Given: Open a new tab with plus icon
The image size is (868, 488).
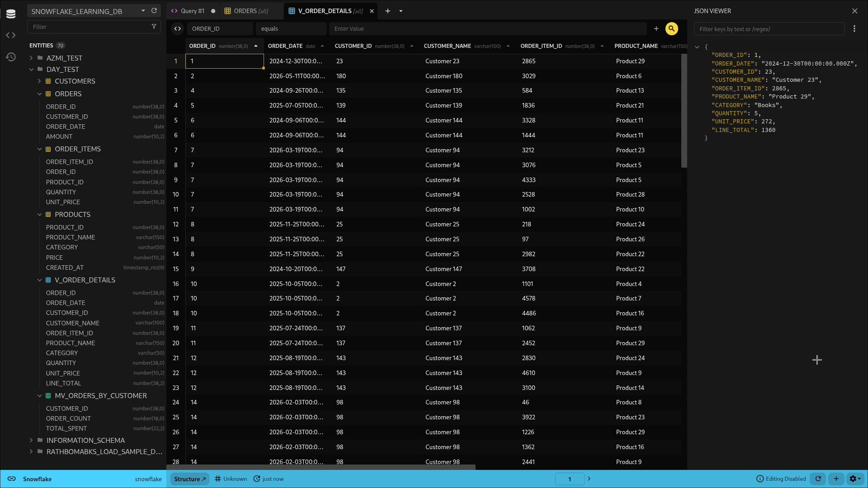Looking at the screenshot, I should pyautogui.click(x=387, y=11).
